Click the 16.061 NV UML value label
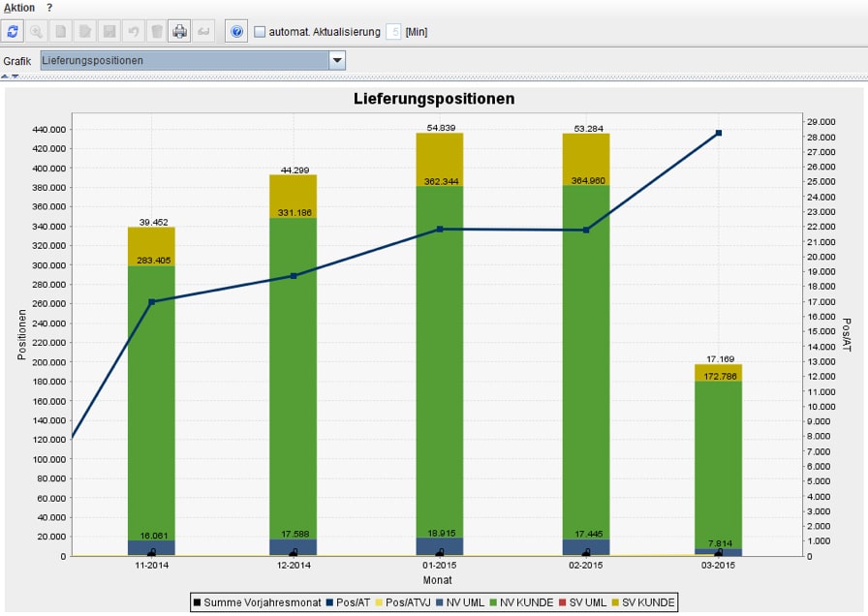 [x=153, y=536]
